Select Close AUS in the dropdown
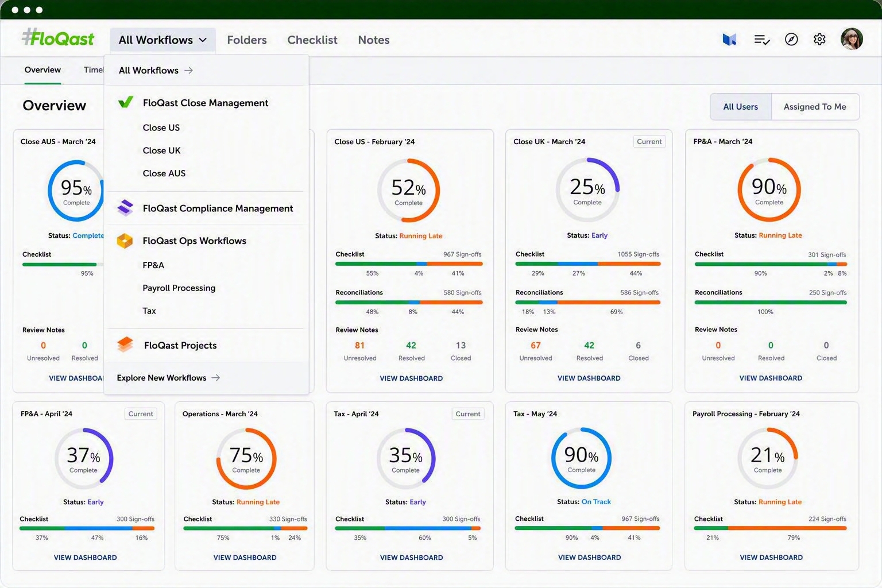 pyautogui.click(x=164, y=173)
